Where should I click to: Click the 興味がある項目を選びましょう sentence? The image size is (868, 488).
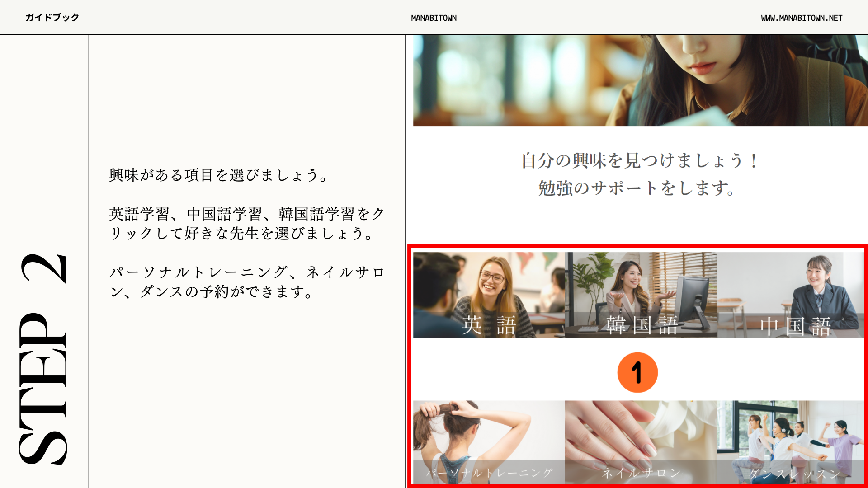219,175
